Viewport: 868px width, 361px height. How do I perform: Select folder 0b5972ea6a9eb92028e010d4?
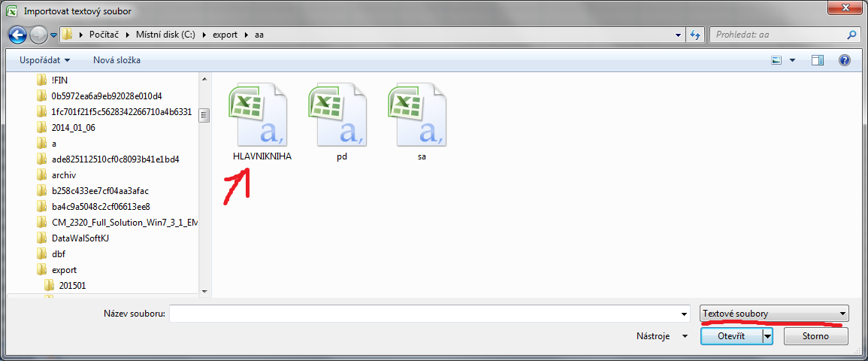click(106, 96)
